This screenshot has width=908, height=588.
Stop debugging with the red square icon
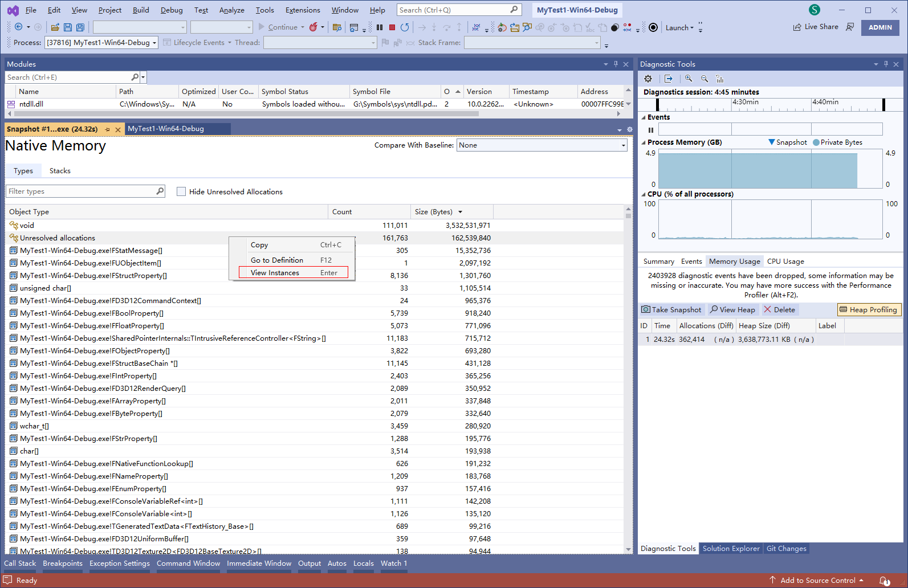(392, 27)
